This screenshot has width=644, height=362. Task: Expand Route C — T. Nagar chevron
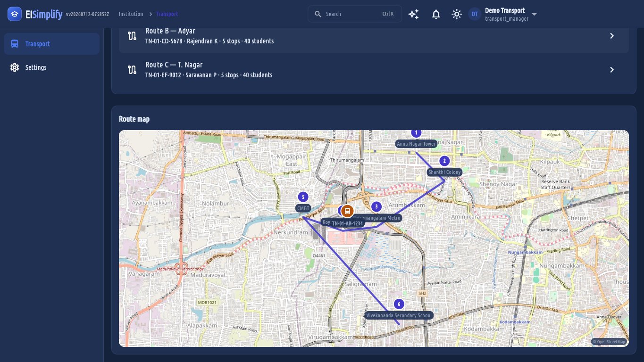point(612,70)
